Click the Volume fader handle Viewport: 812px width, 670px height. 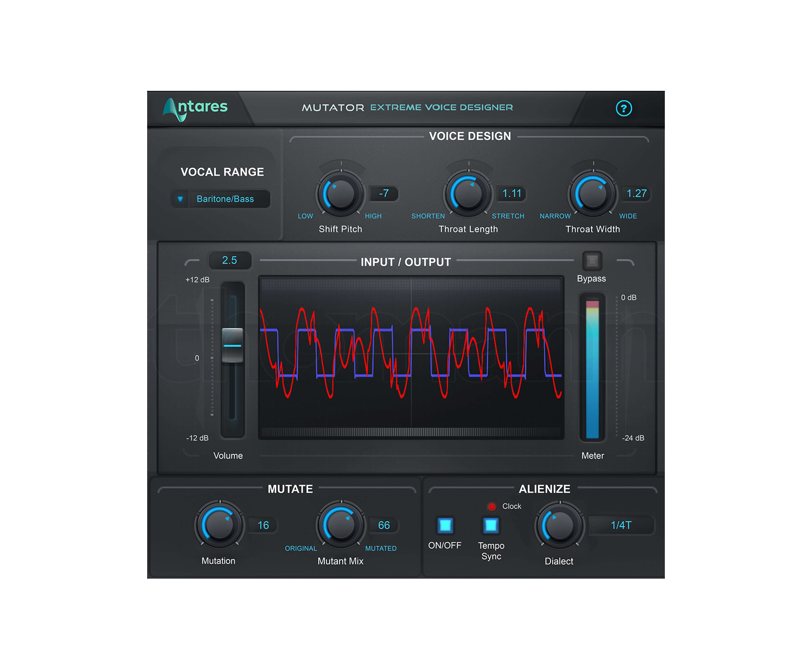pos(232,345)
